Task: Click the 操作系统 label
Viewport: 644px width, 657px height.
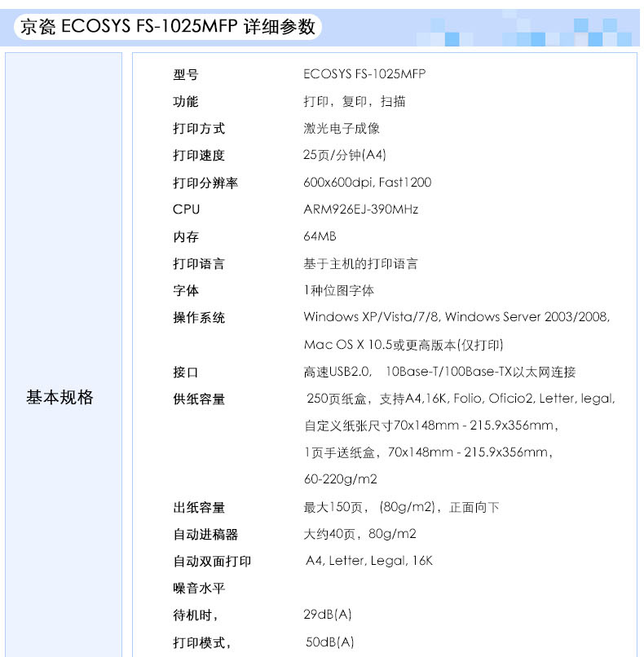Action: [198, 318]
